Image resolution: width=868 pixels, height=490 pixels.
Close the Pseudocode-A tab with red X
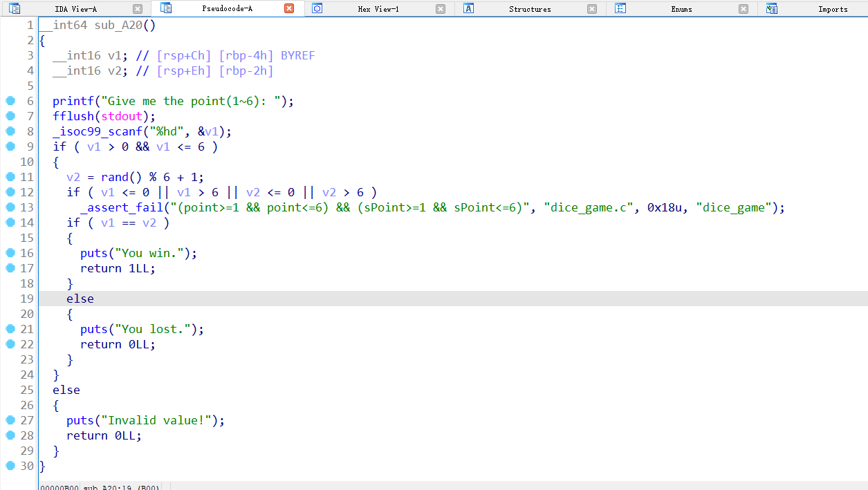point(289,9)
